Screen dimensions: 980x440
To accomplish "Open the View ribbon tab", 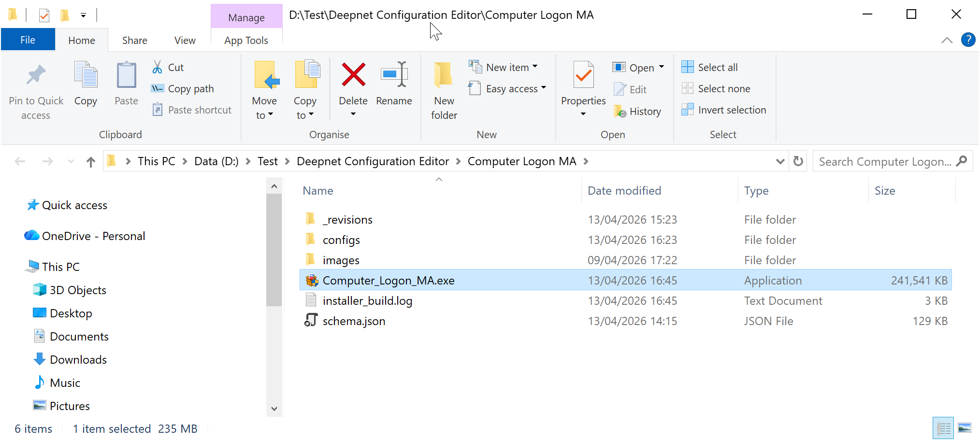I will tap(185, 41).
